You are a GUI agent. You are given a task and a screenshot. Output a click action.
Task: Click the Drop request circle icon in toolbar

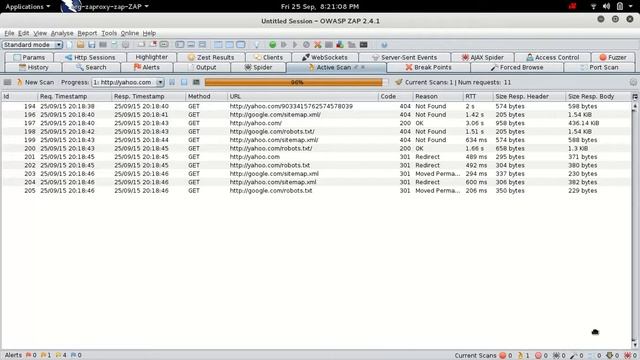[306, 44]
